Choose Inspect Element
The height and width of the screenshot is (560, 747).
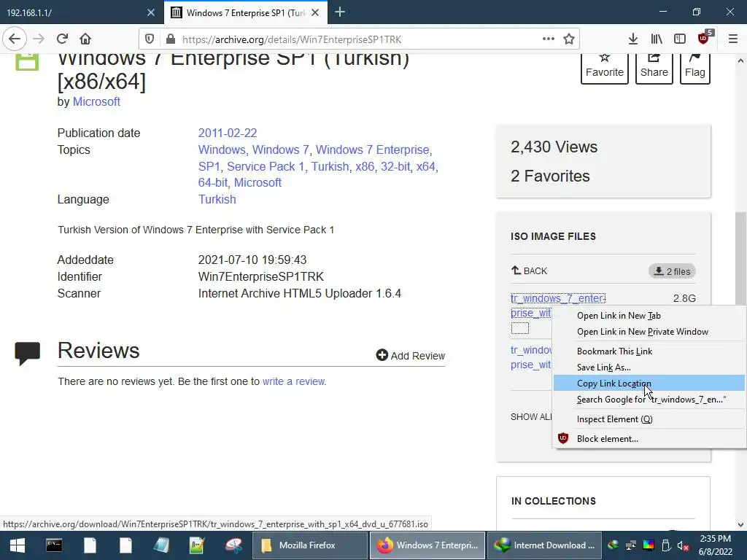(x=649, y=419)
